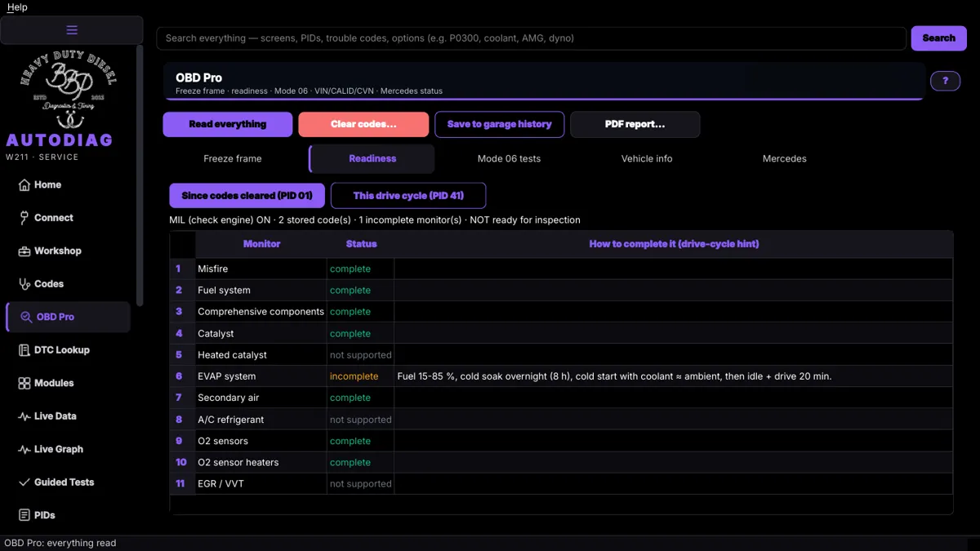This screenshot has width=980, height=551.
Task: Click the sidebar scrollbar
Action: click(x=140, y=176)
